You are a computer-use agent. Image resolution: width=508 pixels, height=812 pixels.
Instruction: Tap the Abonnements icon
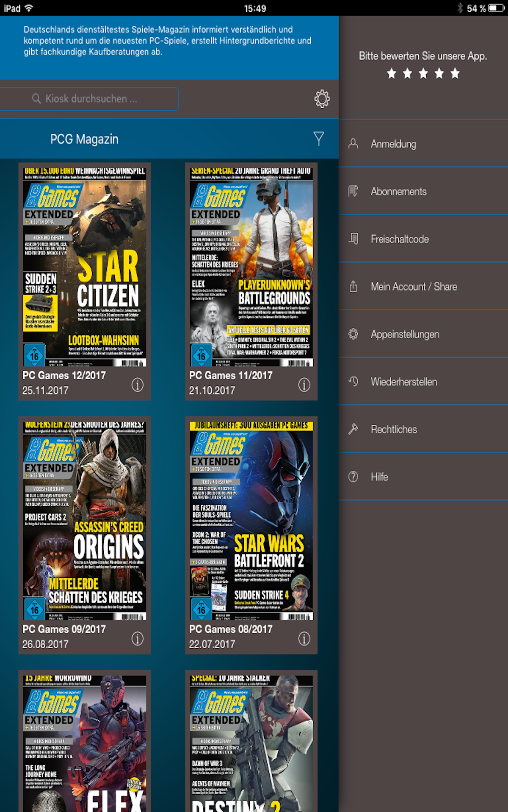click(353, 191)
